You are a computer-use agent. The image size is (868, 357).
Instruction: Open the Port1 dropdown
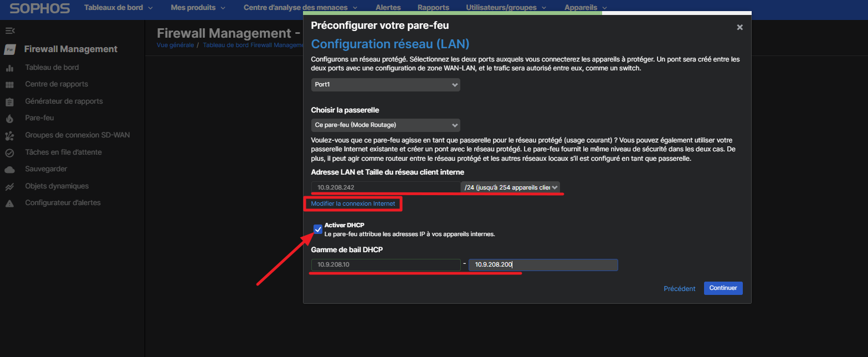[386, 85]
